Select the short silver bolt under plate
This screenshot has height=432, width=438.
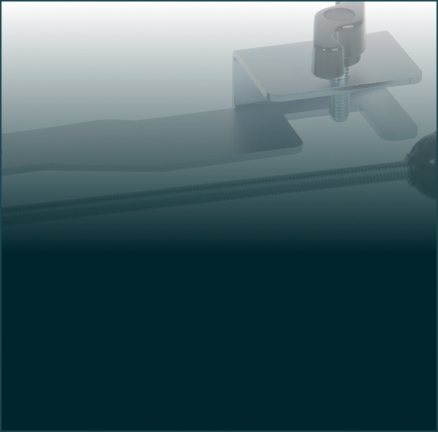338,107
